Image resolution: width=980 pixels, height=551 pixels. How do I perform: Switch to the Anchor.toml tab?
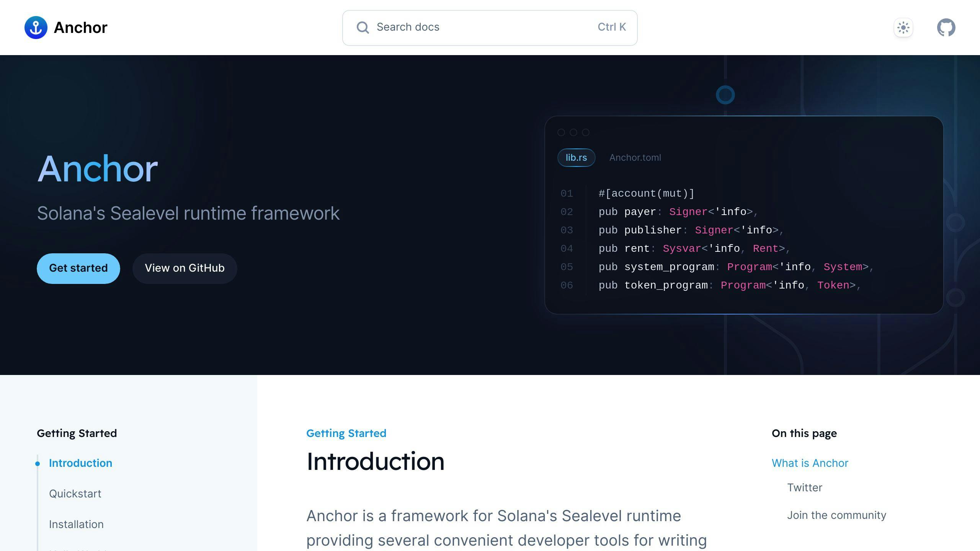coord(635,158)
